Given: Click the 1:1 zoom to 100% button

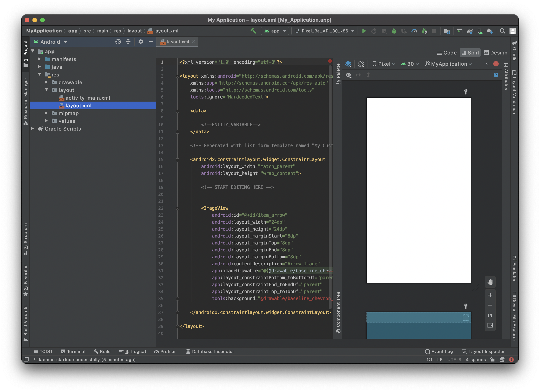Looking at the screenshot, I should (490, 315).
